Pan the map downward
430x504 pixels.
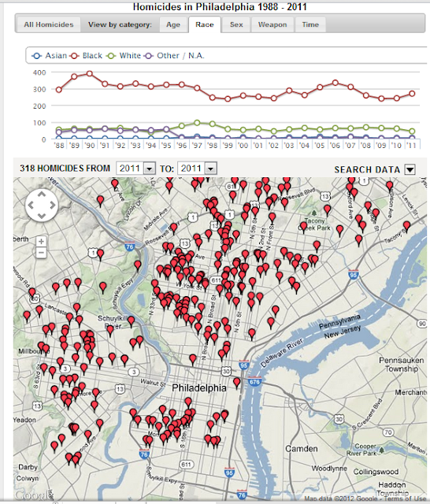click(42, 216)
